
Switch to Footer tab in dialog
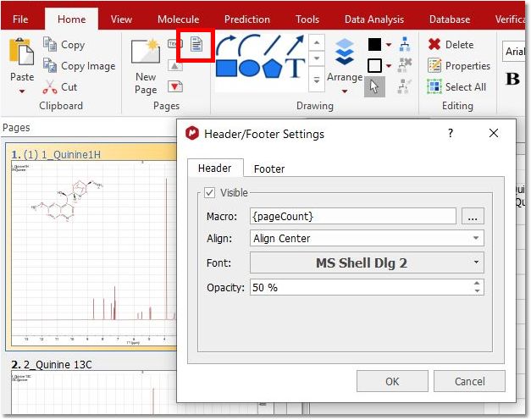pyautogui.click(x=269, y=169)
